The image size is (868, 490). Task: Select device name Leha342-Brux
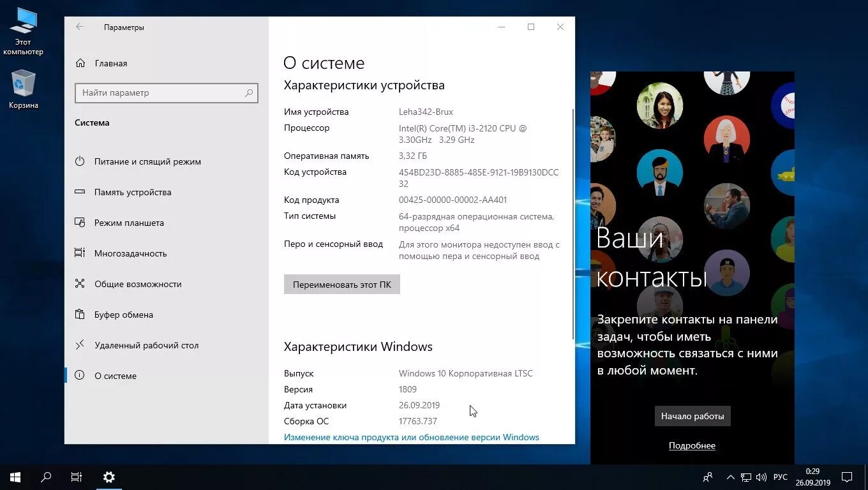426,112
